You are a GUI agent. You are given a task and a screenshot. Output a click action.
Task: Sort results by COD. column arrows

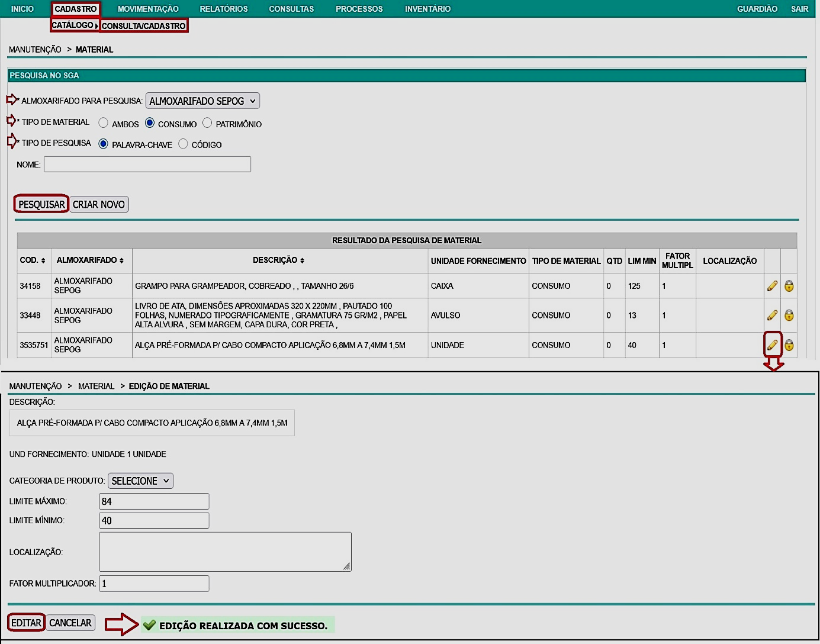point(43,260)
